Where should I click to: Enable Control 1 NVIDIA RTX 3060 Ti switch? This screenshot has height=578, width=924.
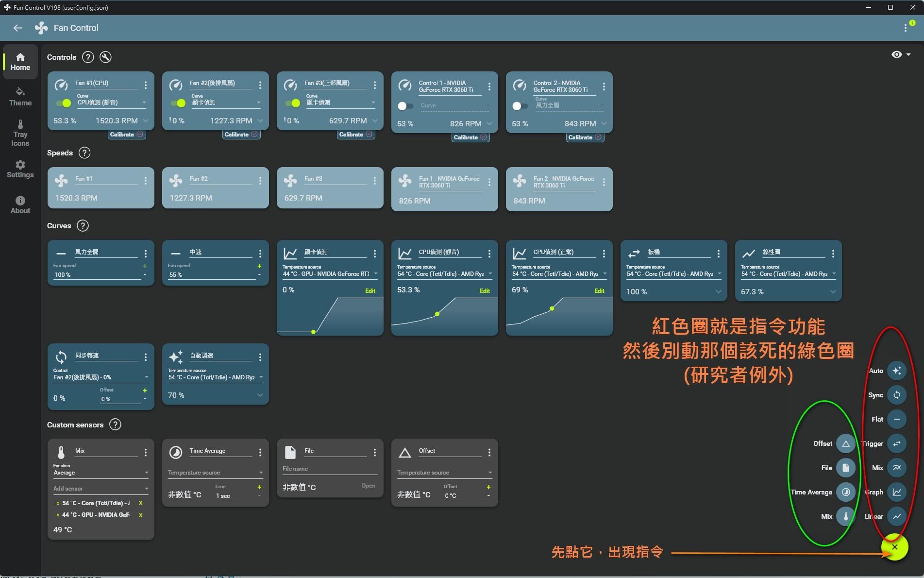click(x=405, y=106)
